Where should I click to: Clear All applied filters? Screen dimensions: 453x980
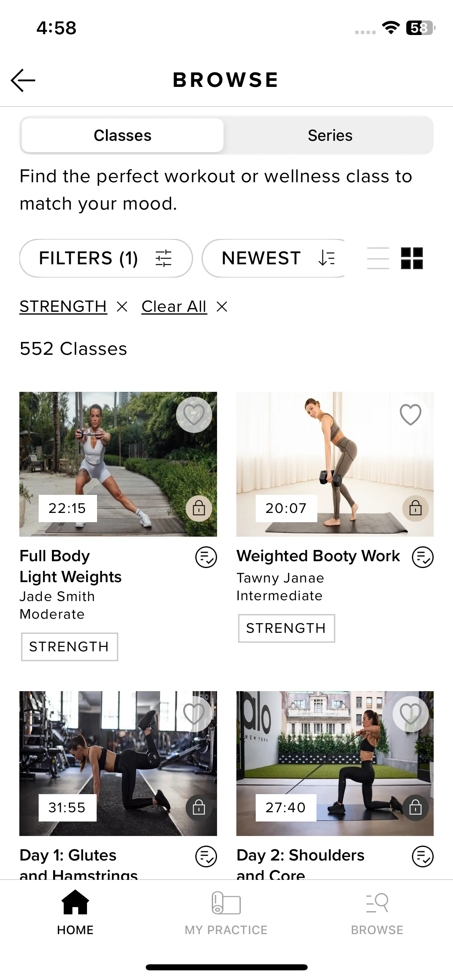click(174, 307)
